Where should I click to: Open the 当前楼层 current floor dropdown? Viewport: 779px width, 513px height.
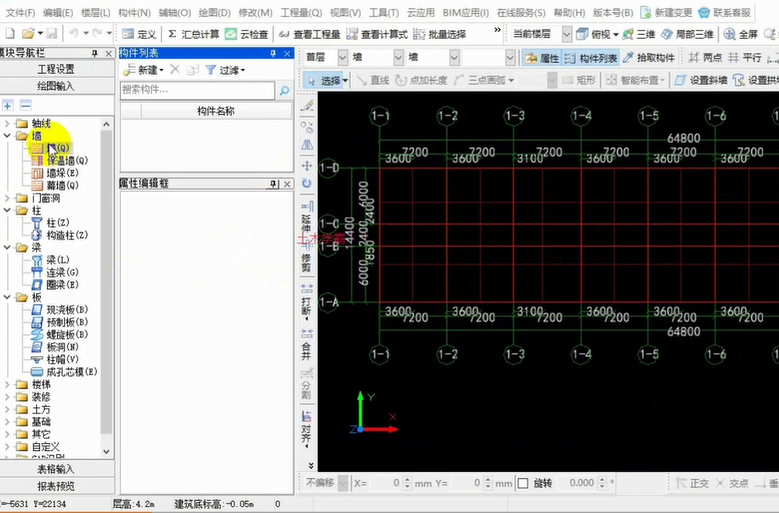click(567, 34)
